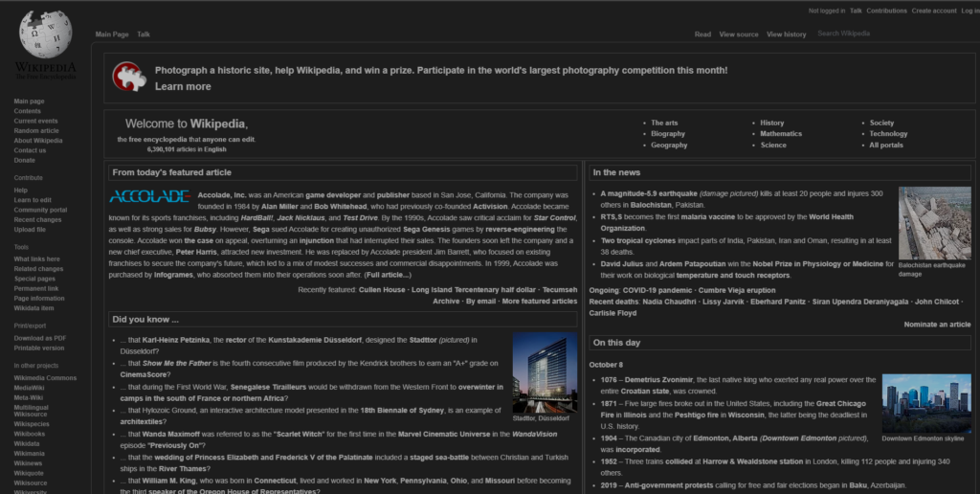Click the Wikipedia globe logo
Viewport: 980px width, 494px height.
[x=45, y=36]
